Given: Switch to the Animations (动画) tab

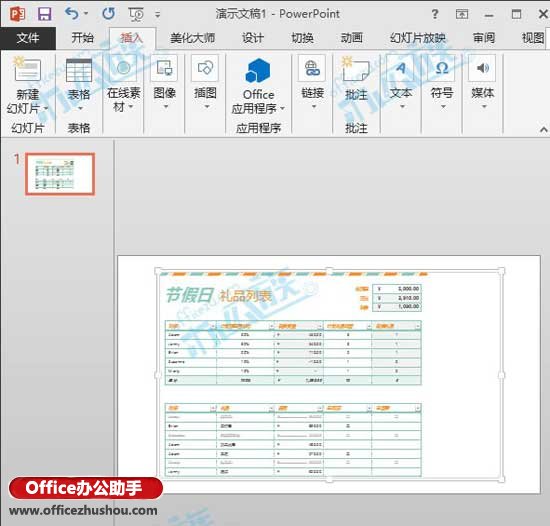Looking at the screenshot, I should (351, 38).
